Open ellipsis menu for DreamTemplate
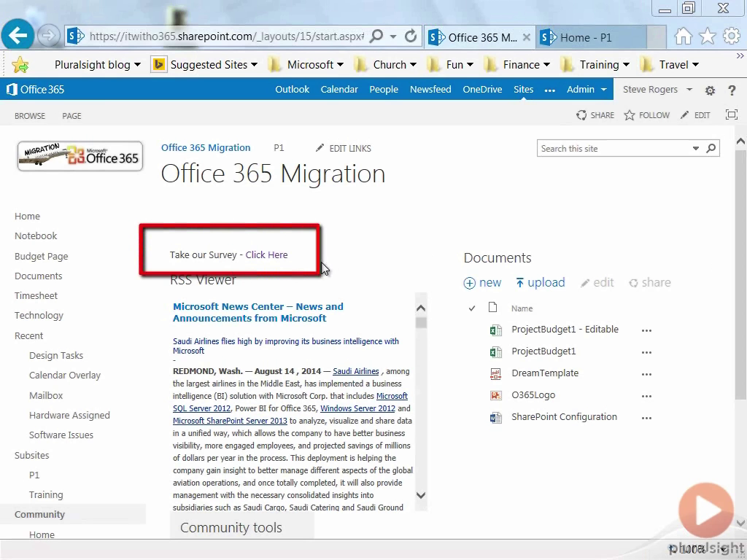This screenshot has width=747, height=560. pos(646,374)
